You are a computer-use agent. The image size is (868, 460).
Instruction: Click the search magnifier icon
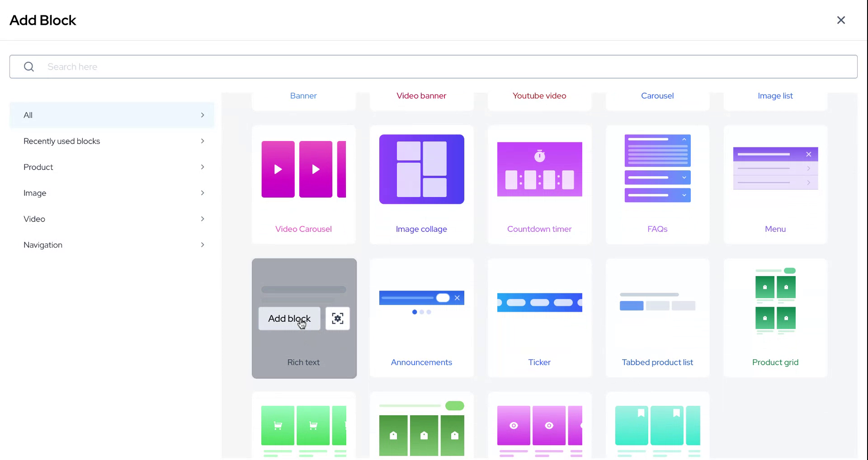tap(29, 67)
